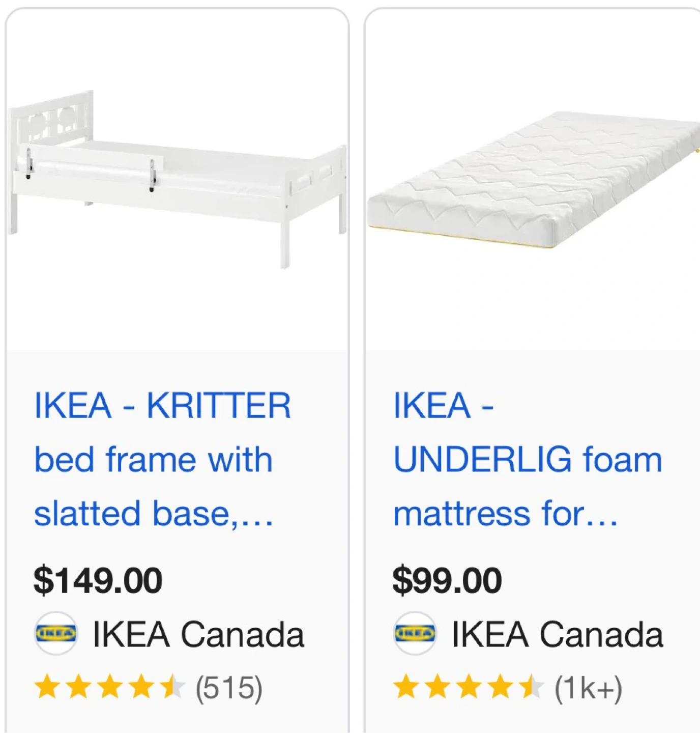Select the $149.00 price of the bed frame
This screenshot has width=700, height=733.
click(x=98, y=580)
